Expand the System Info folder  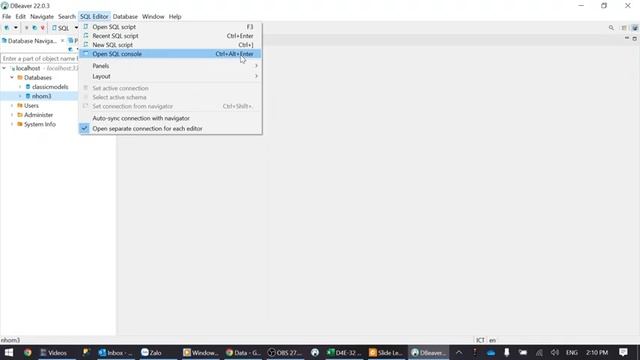(12, 124)
